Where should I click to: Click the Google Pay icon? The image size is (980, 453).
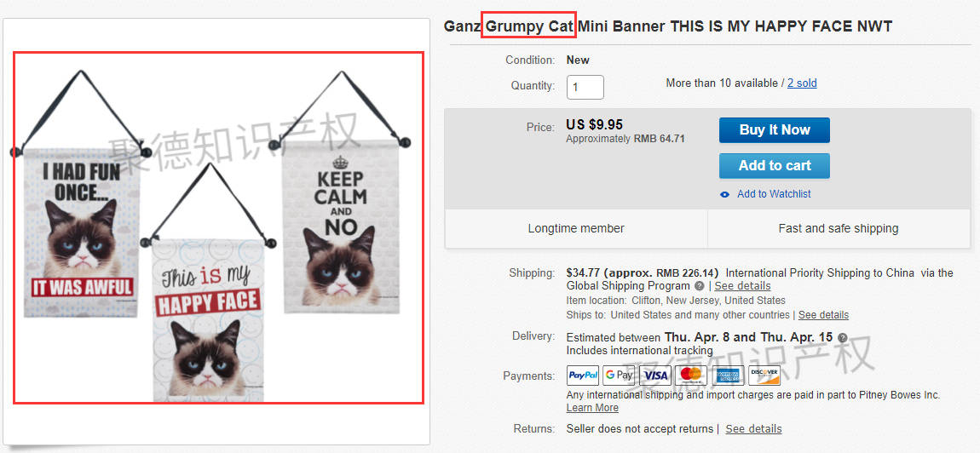(619, 376)
